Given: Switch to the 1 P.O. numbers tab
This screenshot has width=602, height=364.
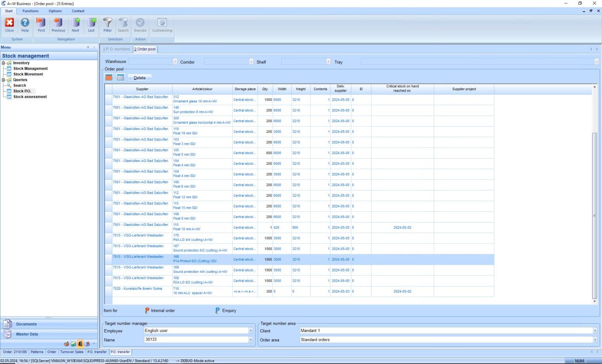Looking at the screenshot, I should pyautogui.click(x=117, y=49).
